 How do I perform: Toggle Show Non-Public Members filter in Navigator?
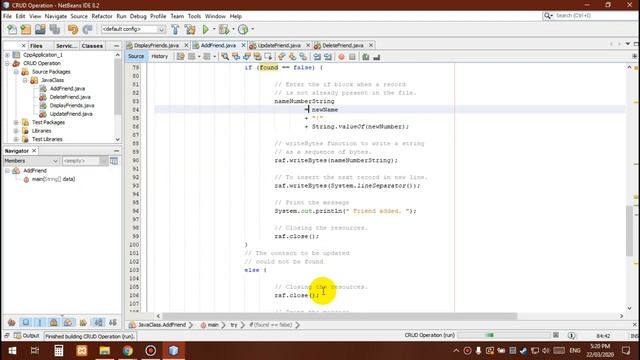tap(54, 322)
